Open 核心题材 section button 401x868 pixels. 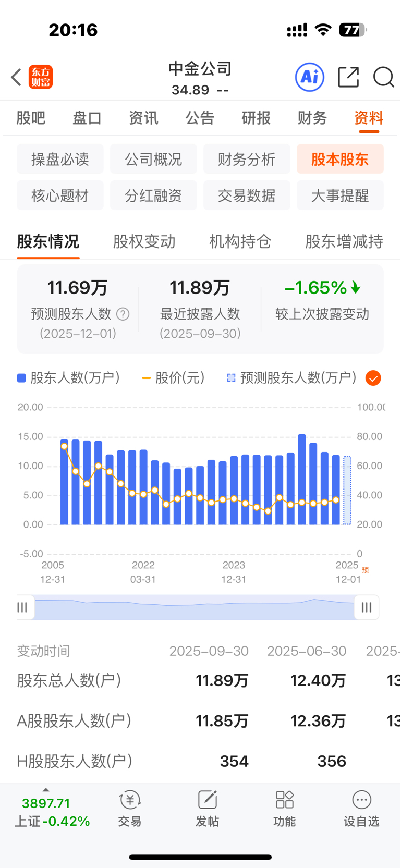pos(60,195)
